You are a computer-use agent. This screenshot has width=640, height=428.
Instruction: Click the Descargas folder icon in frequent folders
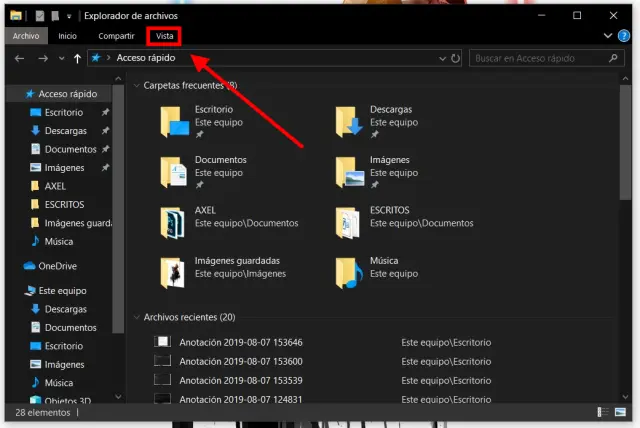(349, 122)
